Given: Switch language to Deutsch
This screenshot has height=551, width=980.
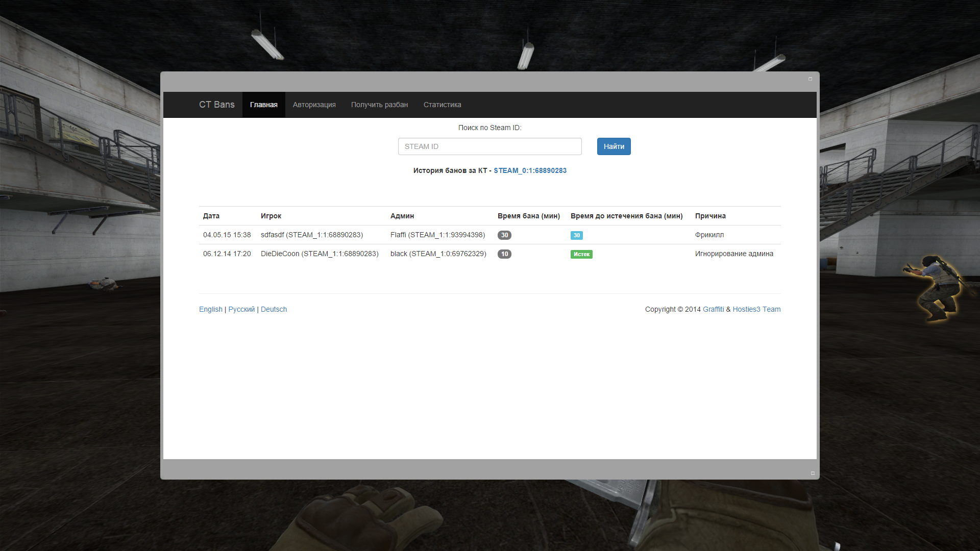Looking at the screenshot, I should point(274,309).
